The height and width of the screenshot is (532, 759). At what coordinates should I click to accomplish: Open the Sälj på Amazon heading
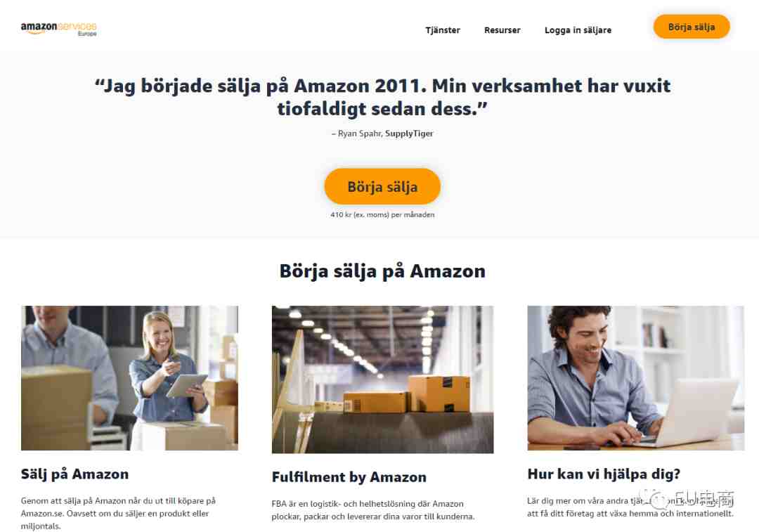click(74, 474)
